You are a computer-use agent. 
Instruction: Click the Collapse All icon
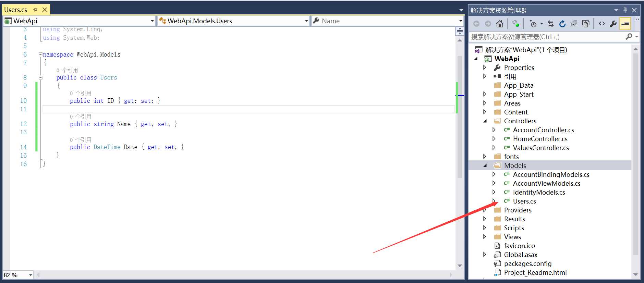pos(574,24)
